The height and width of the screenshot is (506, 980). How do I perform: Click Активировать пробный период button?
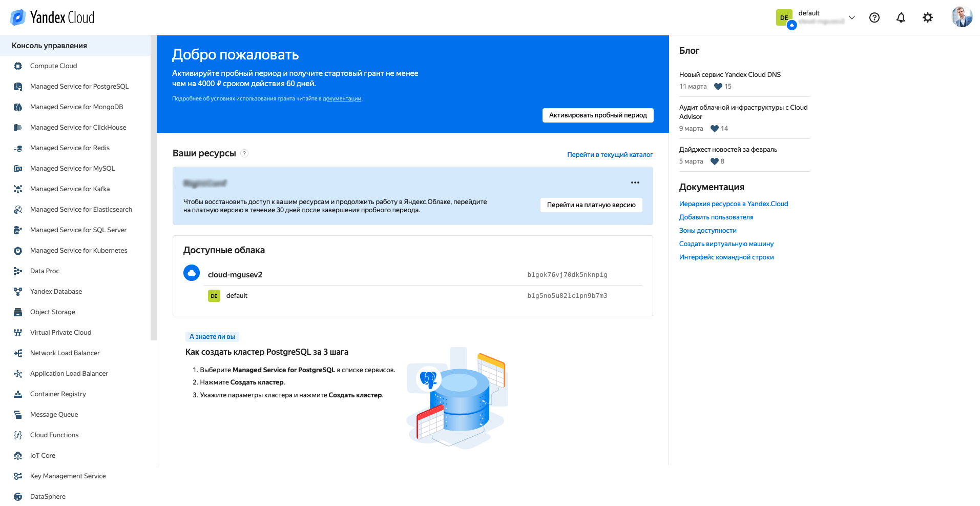tap(598, 115)
